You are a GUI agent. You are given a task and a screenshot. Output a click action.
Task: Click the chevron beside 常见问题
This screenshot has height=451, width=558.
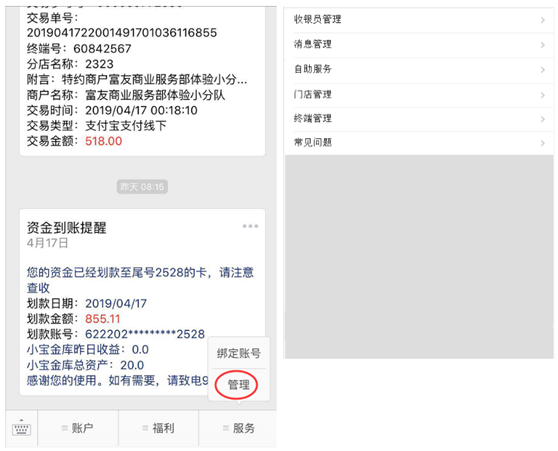click(543, 143)
